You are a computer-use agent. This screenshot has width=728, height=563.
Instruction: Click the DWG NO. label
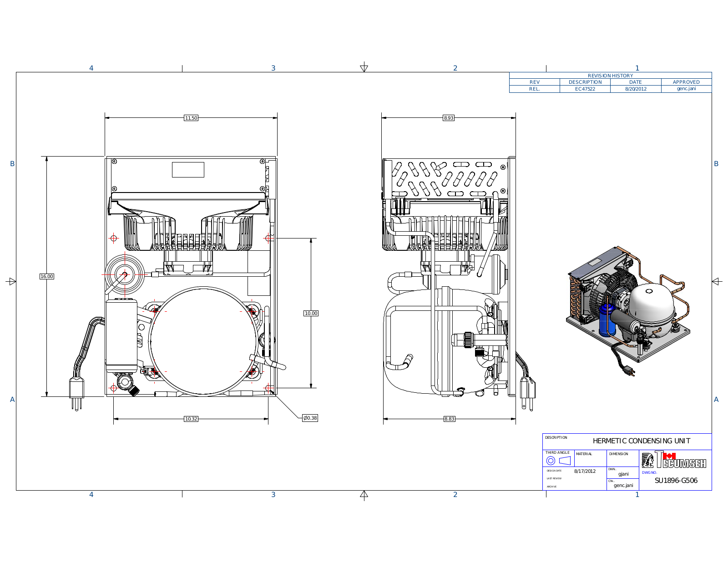click(x=649, y=472)
